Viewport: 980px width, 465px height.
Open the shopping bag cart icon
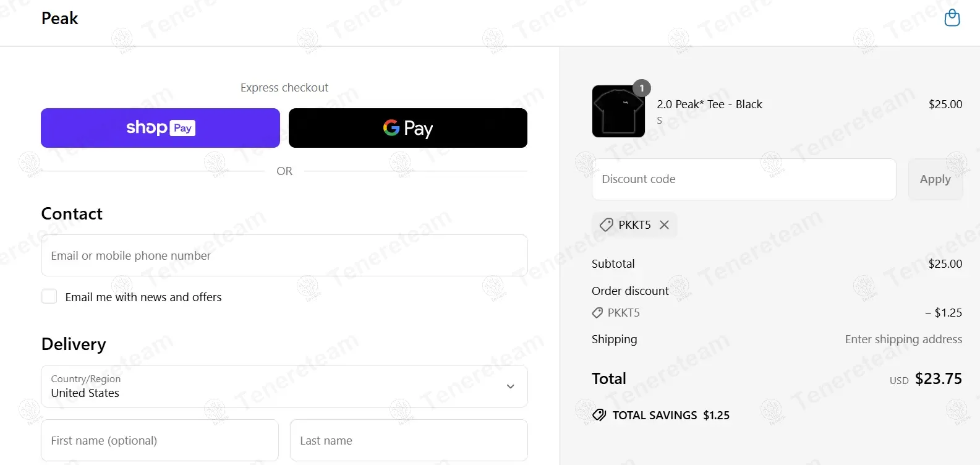click(952, 18)
